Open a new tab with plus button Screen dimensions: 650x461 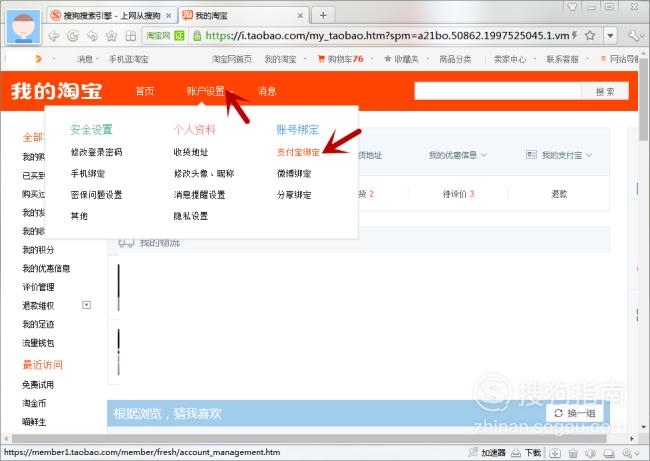pyautogui.click(x=323, y=16)
